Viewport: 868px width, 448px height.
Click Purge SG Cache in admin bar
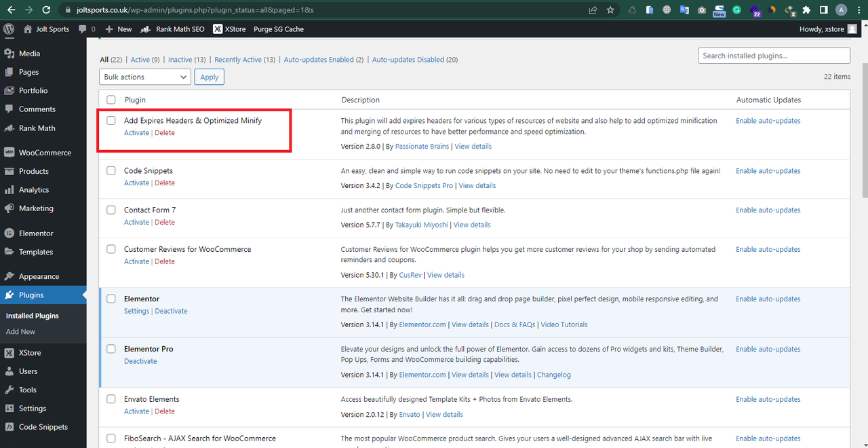click(x=279, y=29)
